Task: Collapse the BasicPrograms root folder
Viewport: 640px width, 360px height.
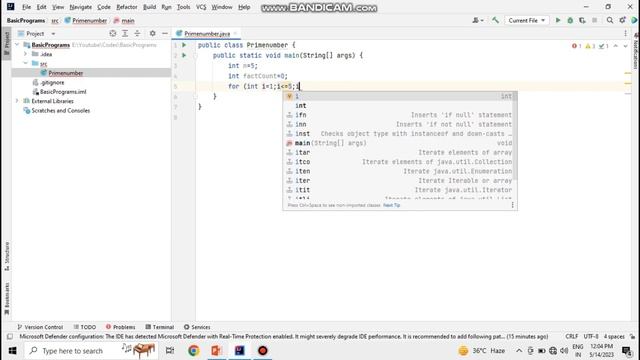Action: (17, 45)
